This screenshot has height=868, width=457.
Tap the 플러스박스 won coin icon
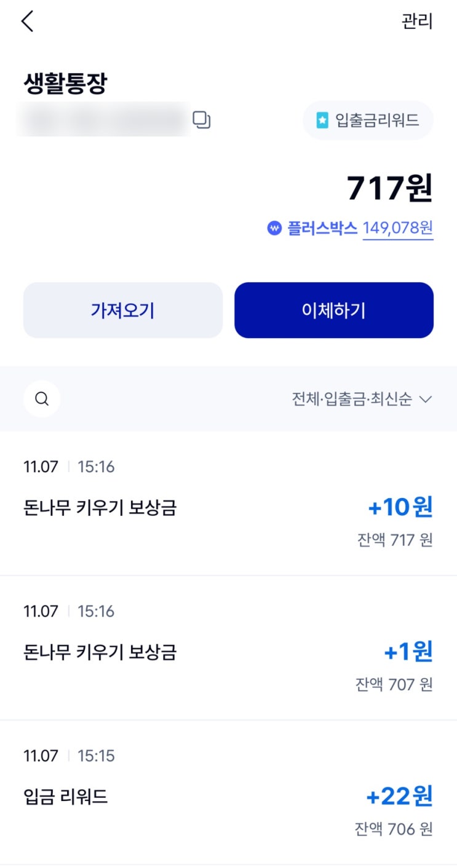pyautogui.click(x=274, y=229)
